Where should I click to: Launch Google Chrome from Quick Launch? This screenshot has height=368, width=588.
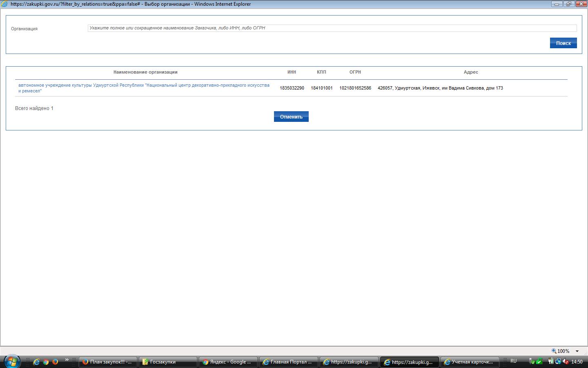[x=46, y=362]
